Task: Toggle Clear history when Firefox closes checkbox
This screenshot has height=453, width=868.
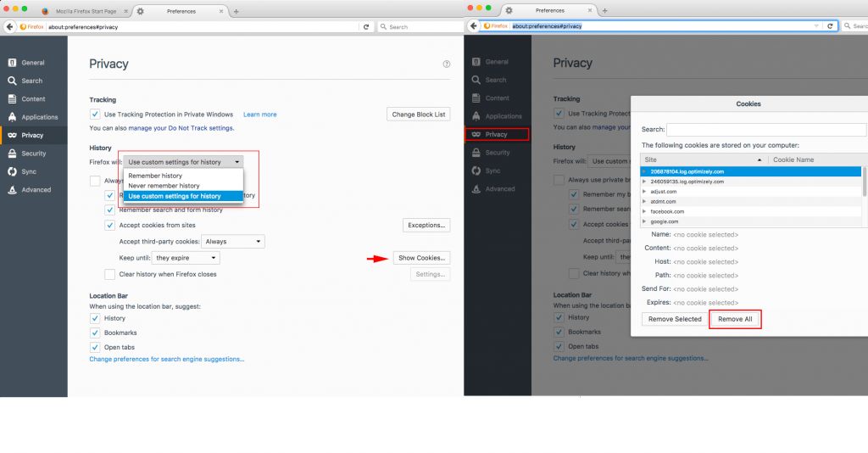Action: tap(109, 274)
